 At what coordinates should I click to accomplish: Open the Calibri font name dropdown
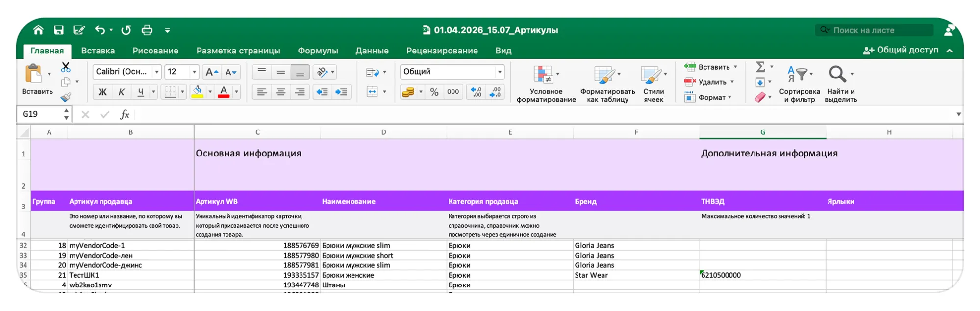pos(157,72)
